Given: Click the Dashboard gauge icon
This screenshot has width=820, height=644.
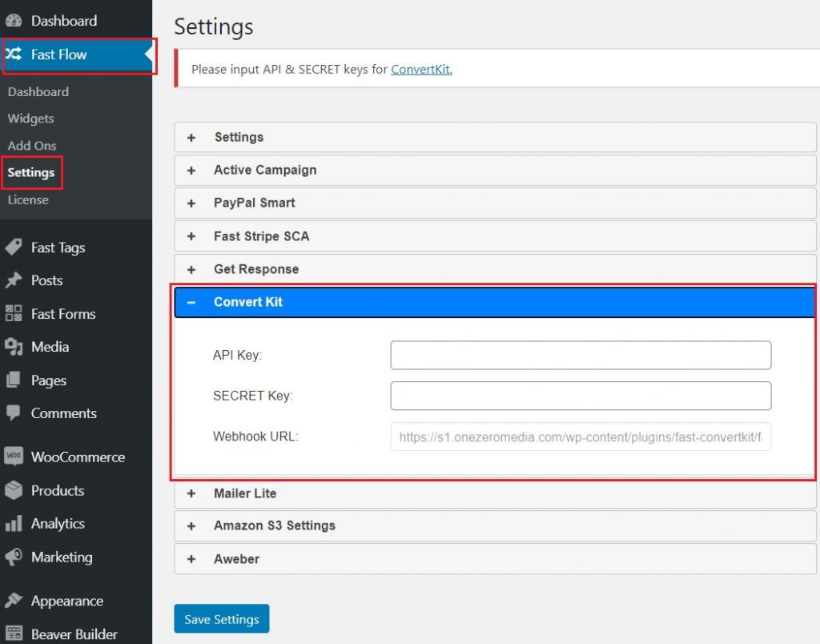Looking at the screenshot, I should tap(14, 20).
